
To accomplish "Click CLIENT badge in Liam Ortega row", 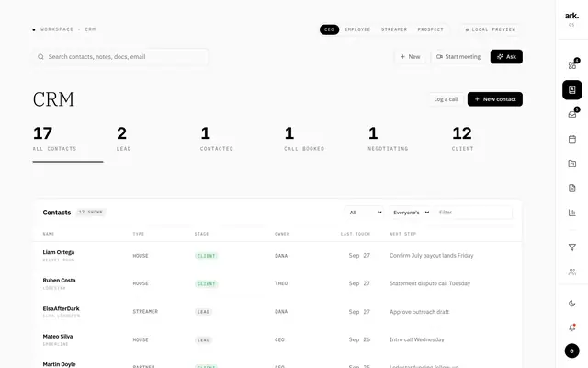I will [206, 256].
